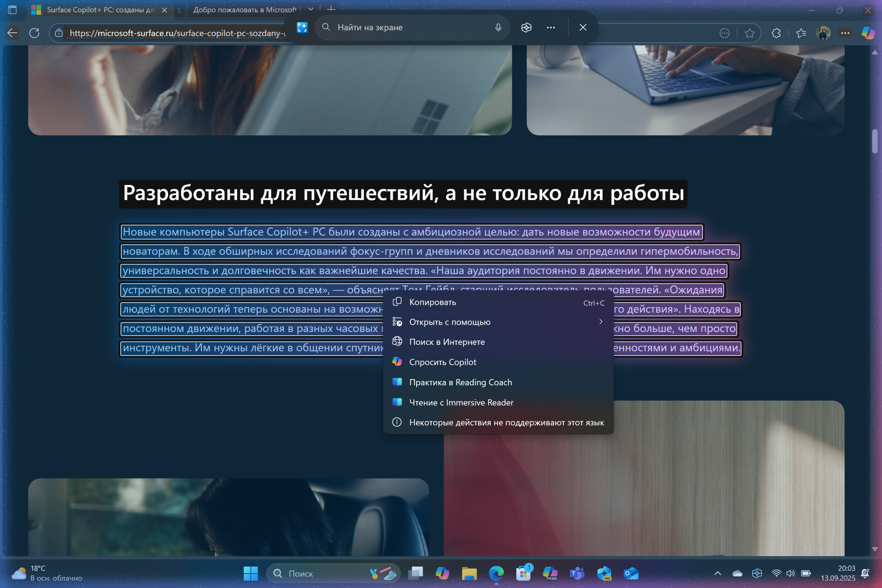Show hidden system tray icons

pyautogui.click(x=717, y=574)
